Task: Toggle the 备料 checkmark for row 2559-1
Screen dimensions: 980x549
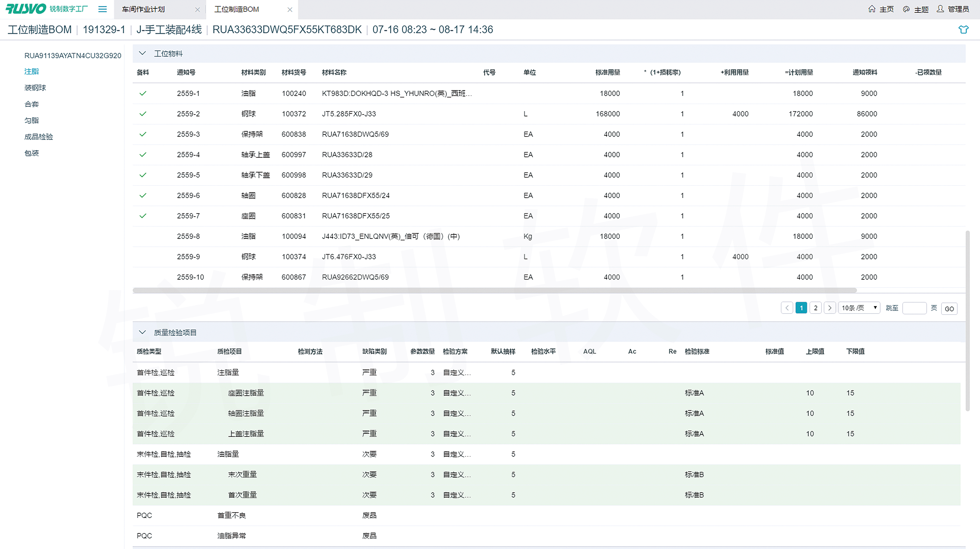Action: pos(143,93)
